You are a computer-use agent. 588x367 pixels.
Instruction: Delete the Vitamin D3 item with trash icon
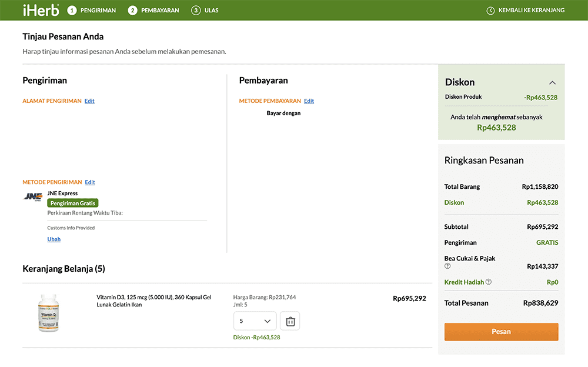pos(290,321)
